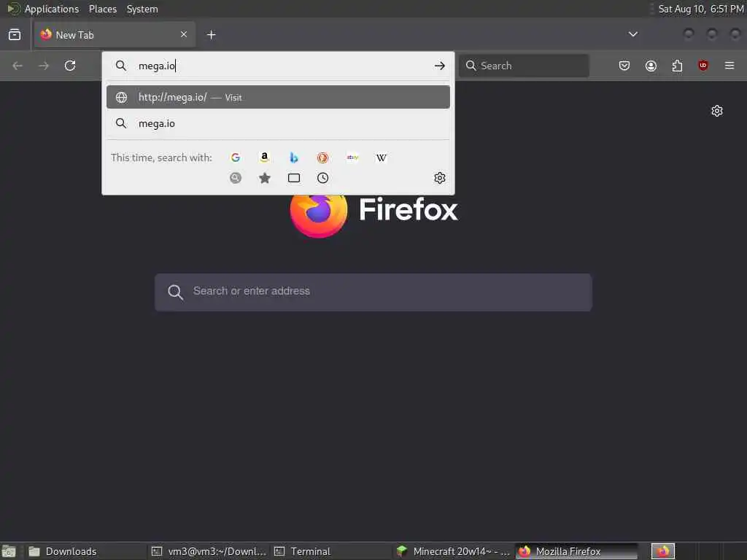Search this time with eBay

pos(352,157)
